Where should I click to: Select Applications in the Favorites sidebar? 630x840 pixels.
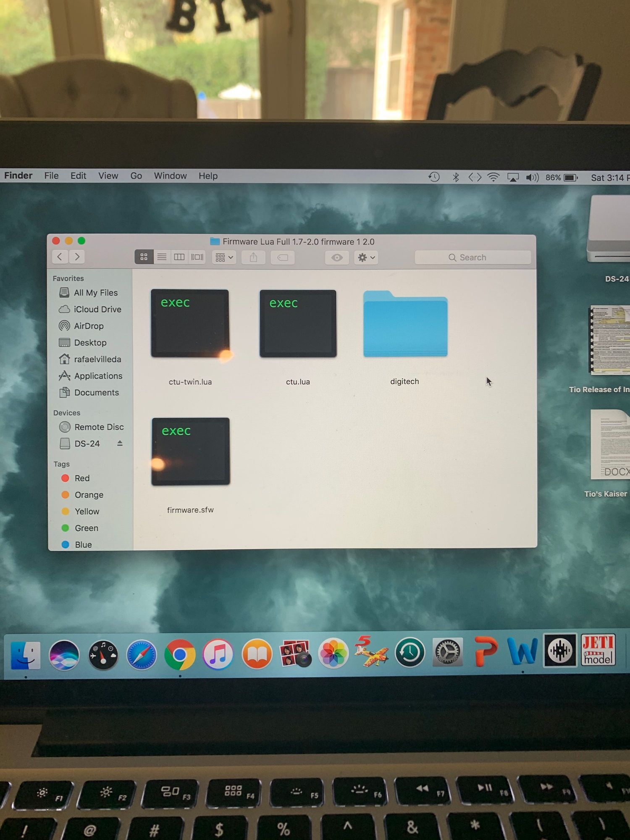pyautogui.click(x=98, y=376)
